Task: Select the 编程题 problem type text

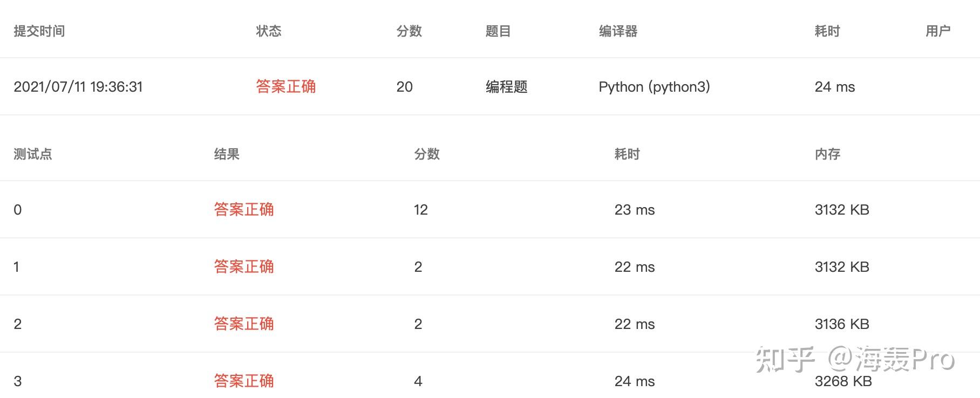Action: click(506, 87)
